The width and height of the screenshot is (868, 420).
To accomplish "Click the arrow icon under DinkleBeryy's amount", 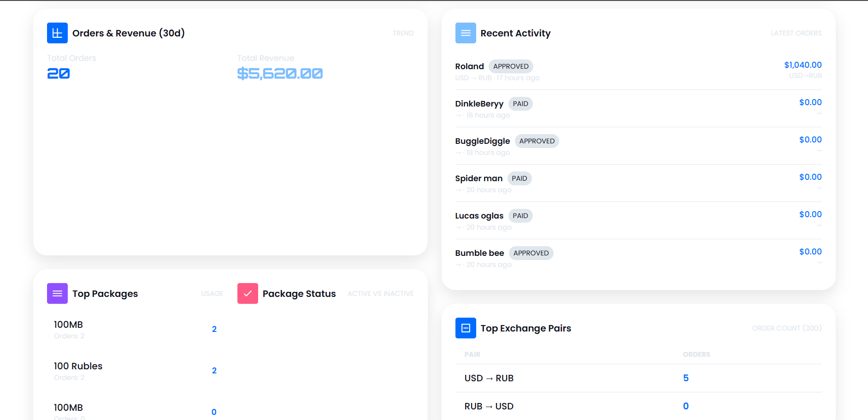I will pos(820,113).
